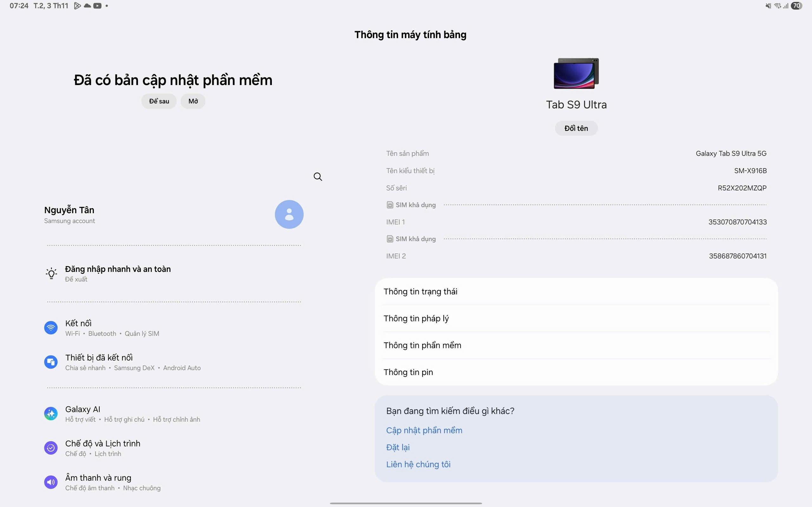
Task: Open the Samsung account avatar icon
Action: pyautogui.click(x=289, y=214)
